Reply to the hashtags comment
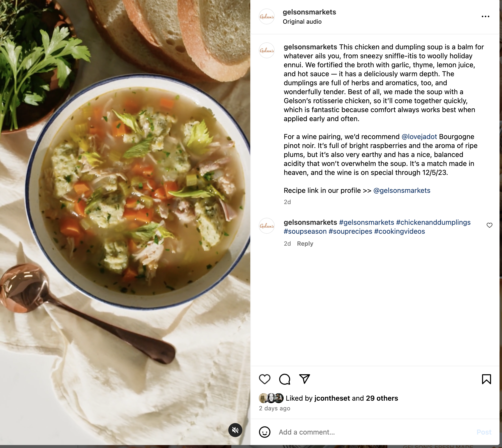The width and height of the screenshot is (502, 448). [x=305, y=243]
